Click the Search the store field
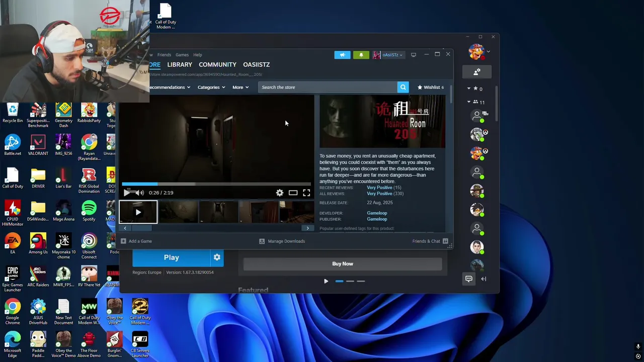This screenshot has width=644, height=362. tap(329, 87)
